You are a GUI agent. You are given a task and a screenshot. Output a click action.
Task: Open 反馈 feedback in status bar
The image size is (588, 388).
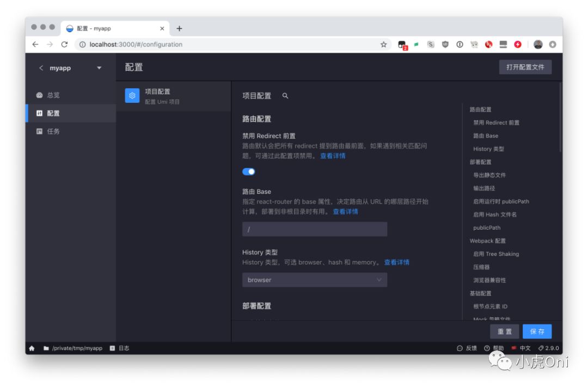pyautogui.click(x=467, y=348)
